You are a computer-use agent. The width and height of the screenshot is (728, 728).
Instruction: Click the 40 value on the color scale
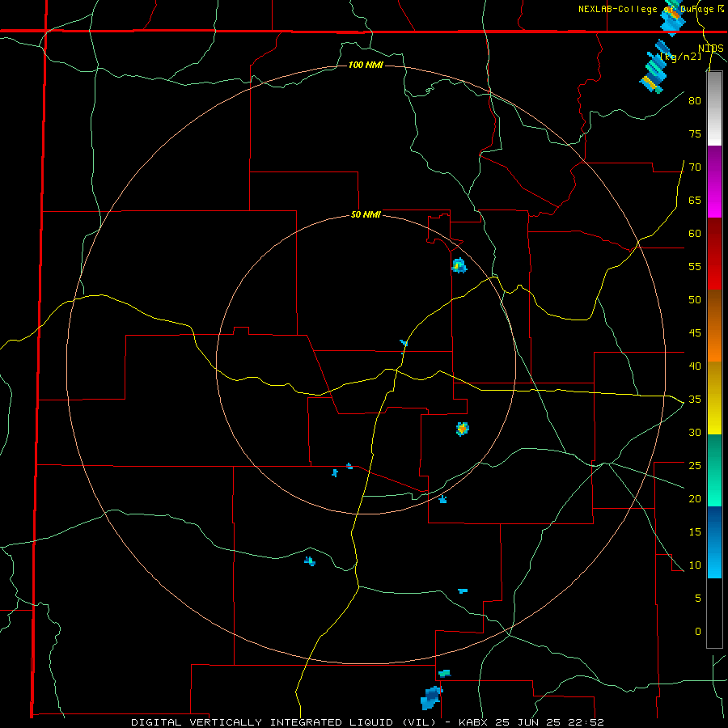(x=695, y=366)
